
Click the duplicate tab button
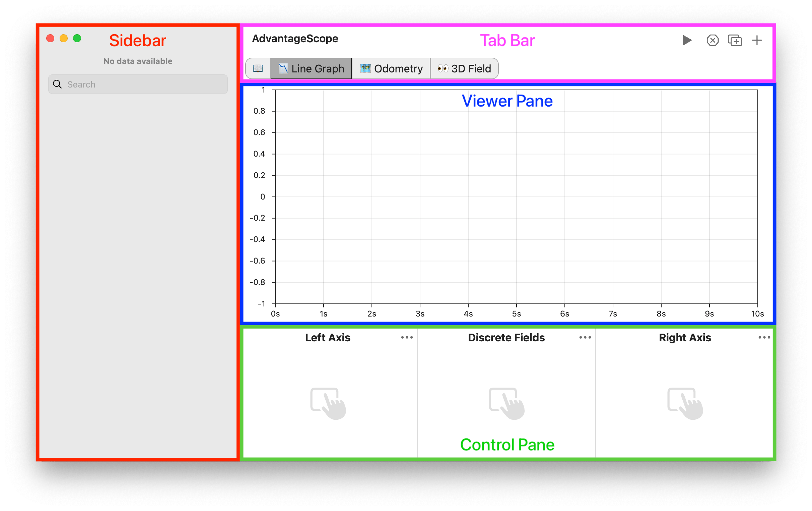coord(734,40)
